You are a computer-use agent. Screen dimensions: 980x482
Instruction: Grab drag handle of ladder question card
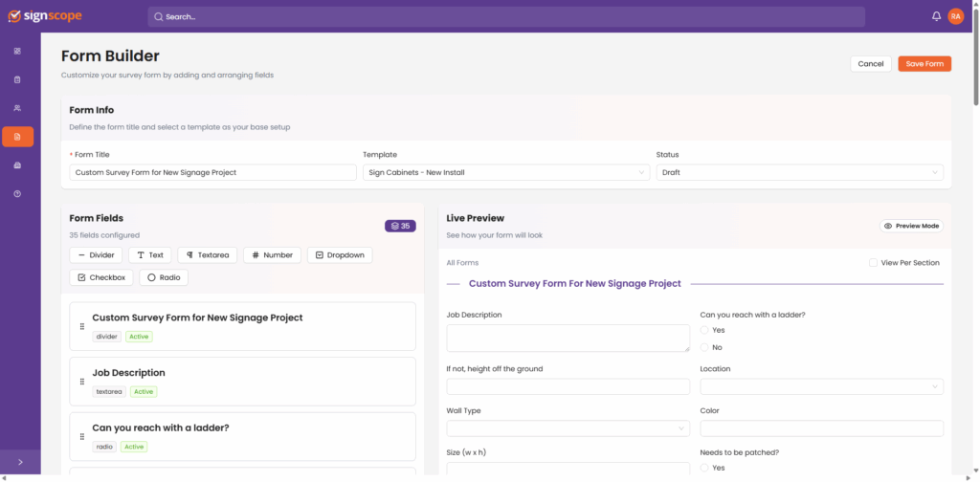(x=82, y=436)
